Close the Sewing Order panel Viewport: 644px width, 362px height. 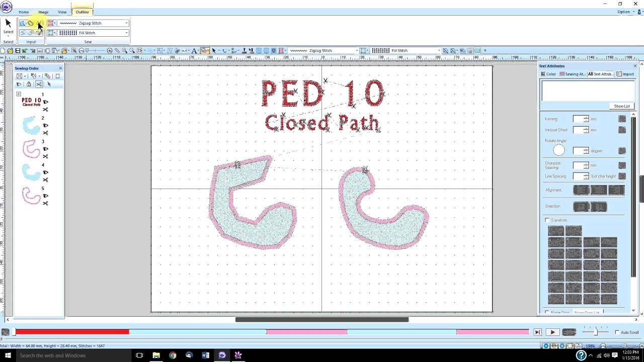[x=60, y=68]
